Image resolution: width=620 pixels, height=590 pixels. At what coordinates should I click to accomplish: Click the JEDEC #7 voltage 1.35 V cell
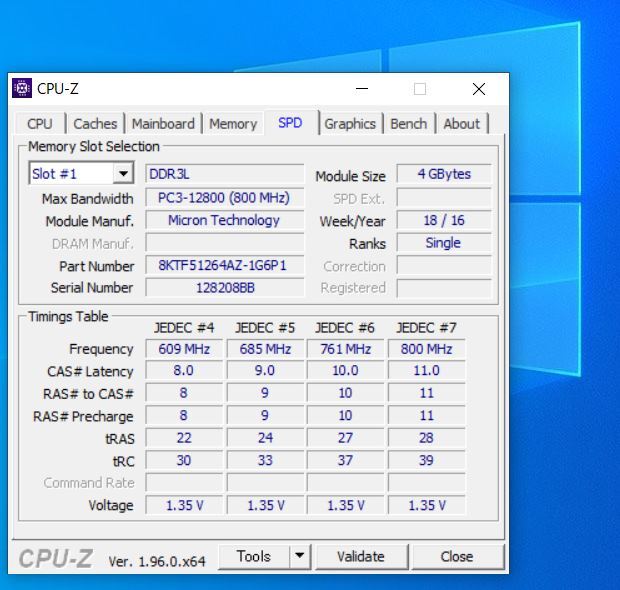coord(427,505)
